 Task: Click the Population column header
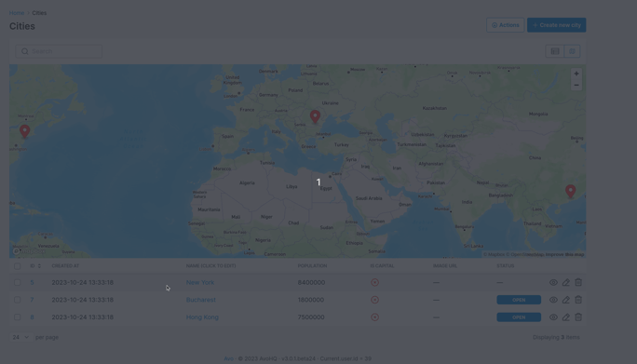(312, 266)
